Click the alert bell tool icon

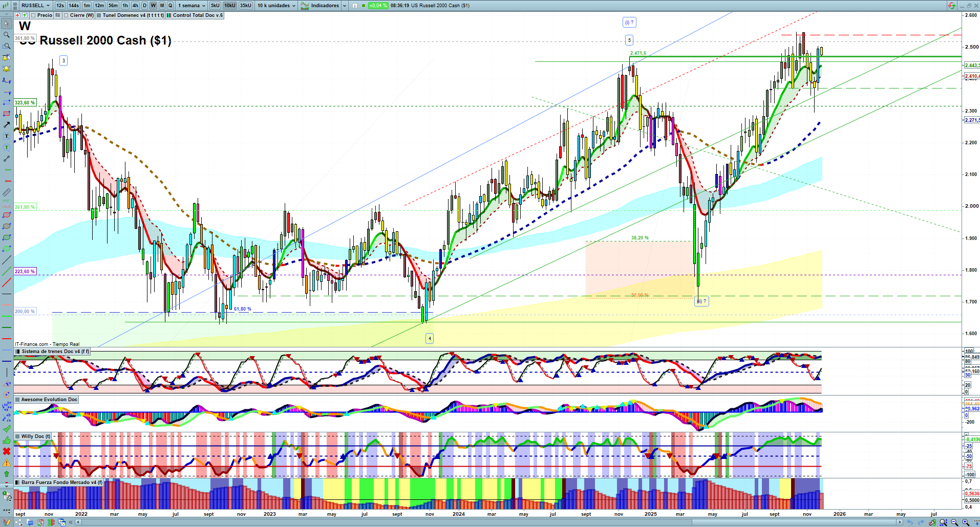[x=7, y=69]
